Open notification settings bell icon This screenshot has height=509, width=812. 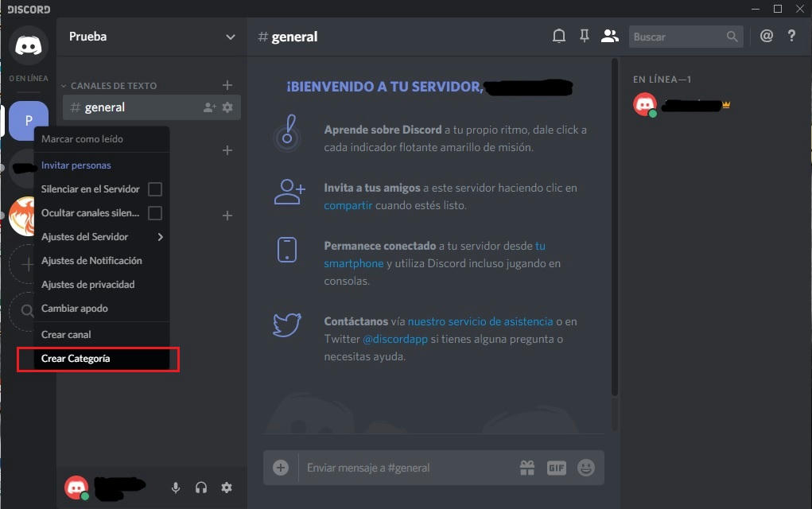pyautogui.click(x=559, y=37)
